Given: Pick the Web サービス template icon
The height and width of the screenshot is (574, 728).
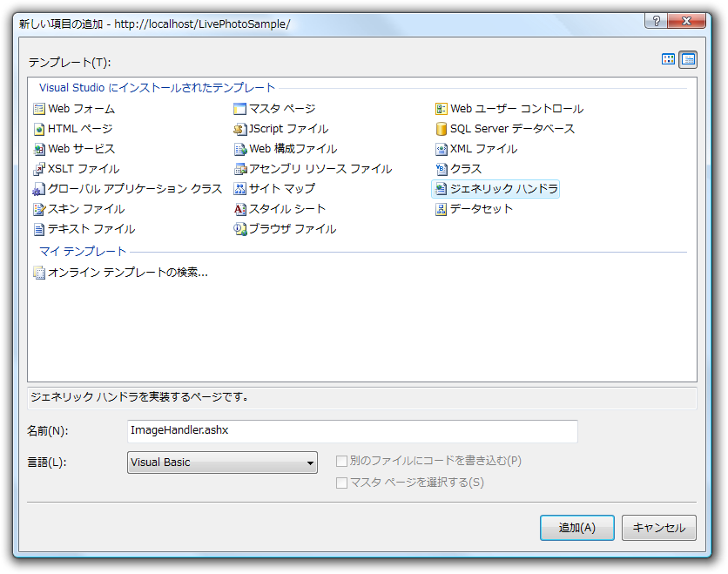Looking at the screenshot, I should point(39,149).
